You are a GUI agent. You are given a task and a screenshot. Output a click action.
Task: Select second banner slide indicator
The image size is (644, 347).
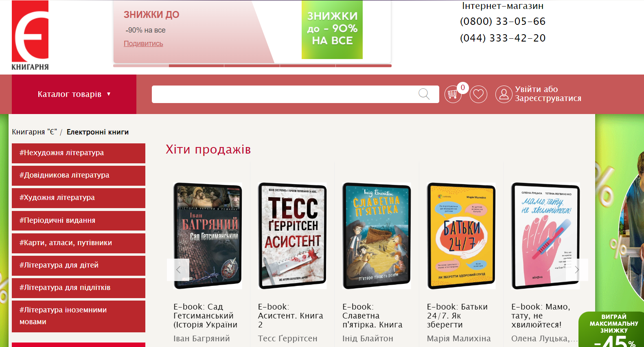(x=196, y=66)
